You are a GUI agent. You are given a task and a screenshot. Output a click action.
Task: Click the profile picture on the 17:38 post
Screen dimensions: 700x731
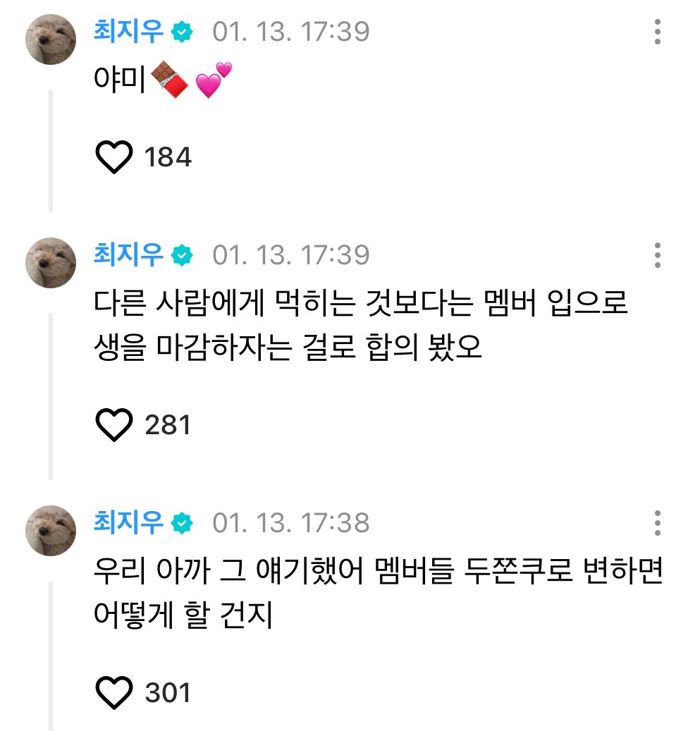[51, 530]
